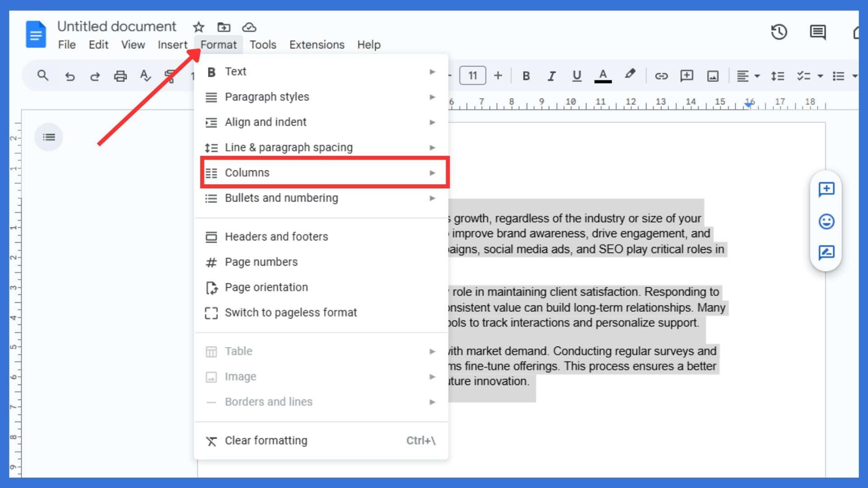Choose Page orientation option

click(321, 287)
